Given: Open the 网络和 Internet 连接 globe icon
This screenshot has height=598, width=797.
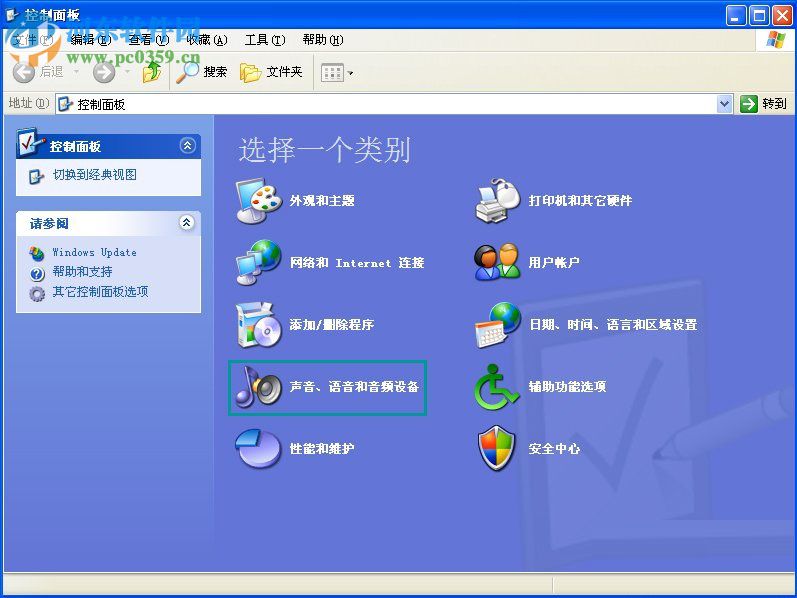Looking at the screenshot, I should [x=259, y=262].
